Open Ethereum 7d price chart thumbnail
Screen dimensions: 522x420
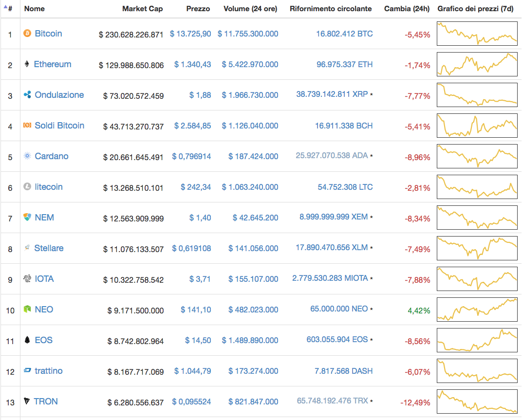click(x=477, y=64)
